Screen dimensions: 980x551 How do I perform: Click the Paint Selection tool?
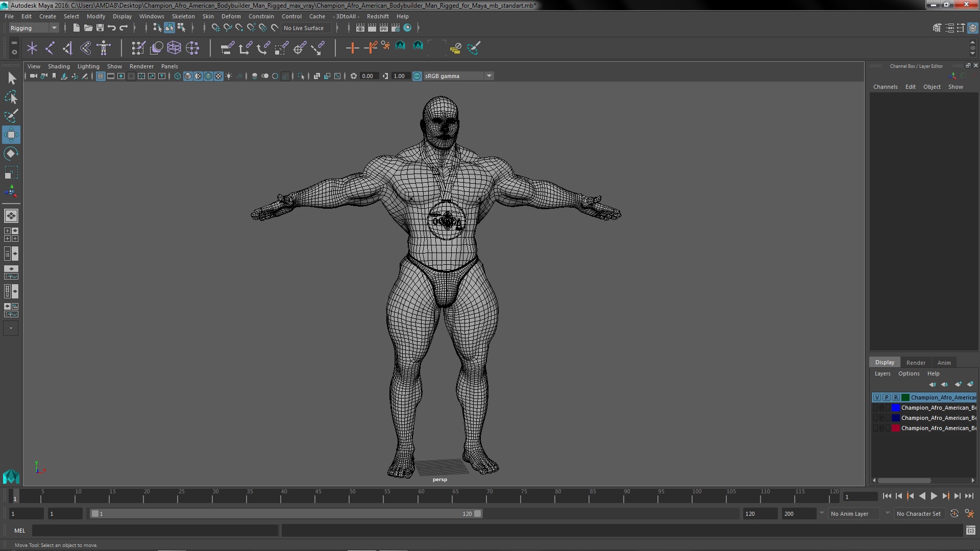click(x=11, y=116)
